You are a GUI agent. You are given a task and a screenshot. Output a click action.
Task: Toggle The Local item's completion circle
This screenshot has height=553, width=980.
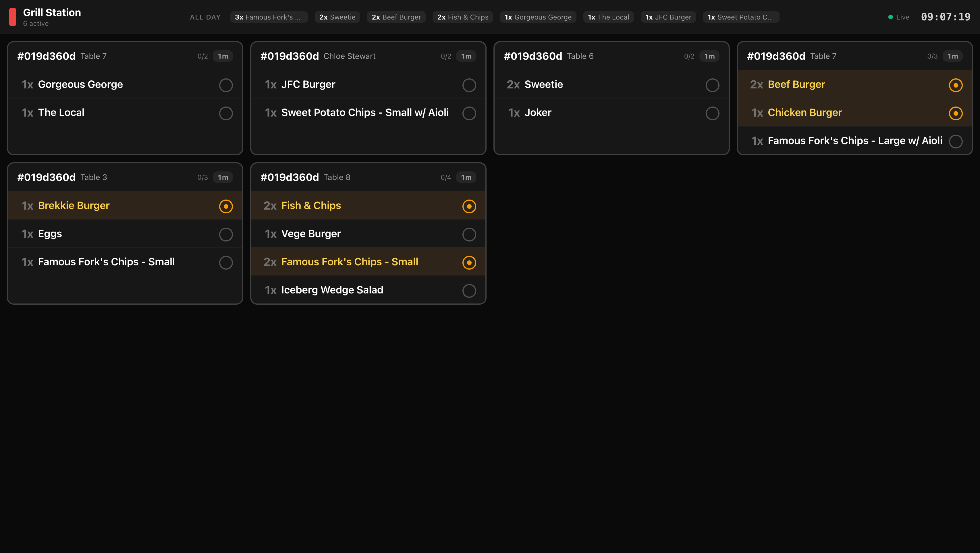(x=226, y=113)
